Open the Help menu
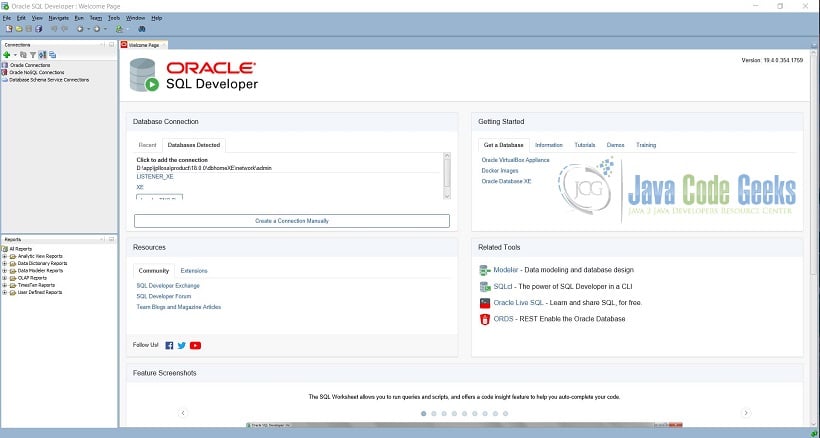820x438 pixels. click(156, 18)
